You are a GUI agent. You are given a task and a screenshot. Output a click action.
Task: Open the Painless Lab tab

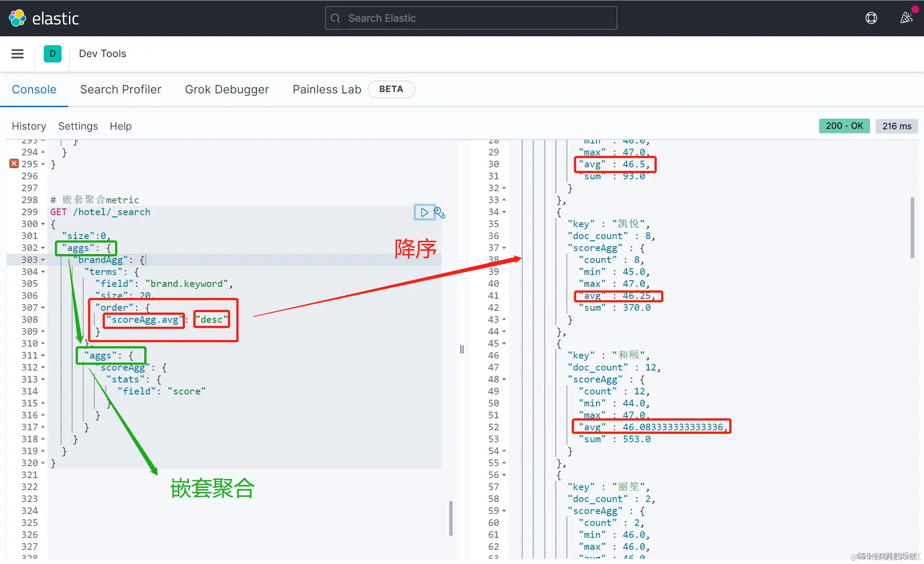pos(327,89)
